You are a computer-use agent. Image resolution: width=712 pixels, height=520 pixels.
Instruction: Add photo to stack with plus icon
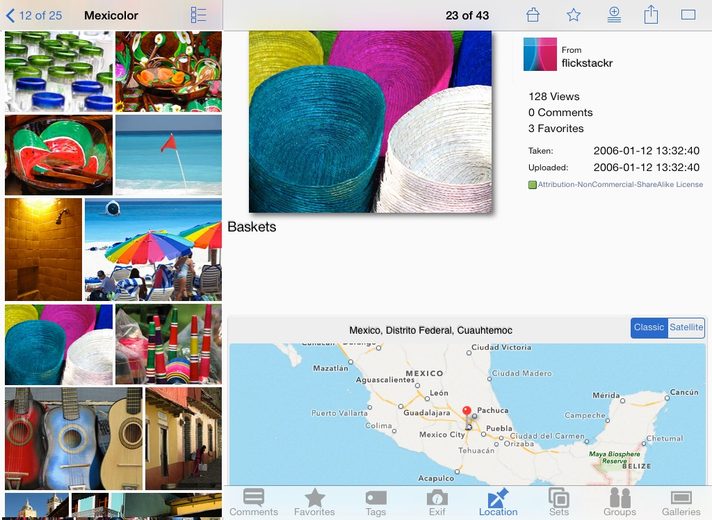pos(614,15)
